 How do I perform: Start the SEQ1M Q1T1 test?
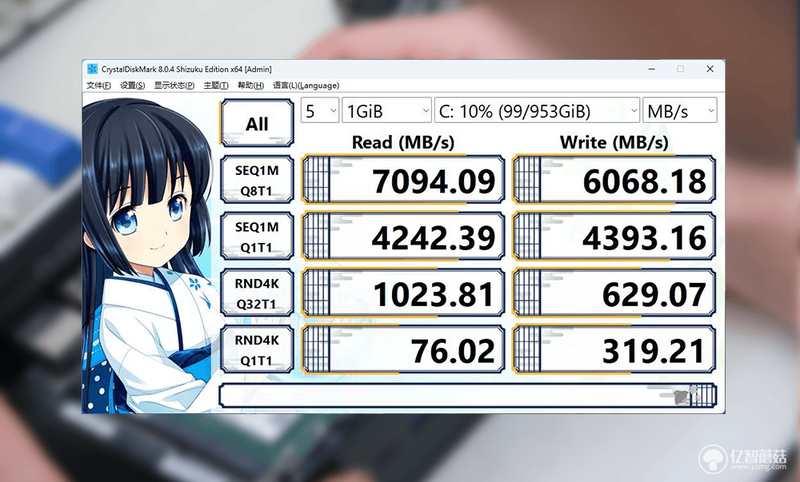[257, 237]
